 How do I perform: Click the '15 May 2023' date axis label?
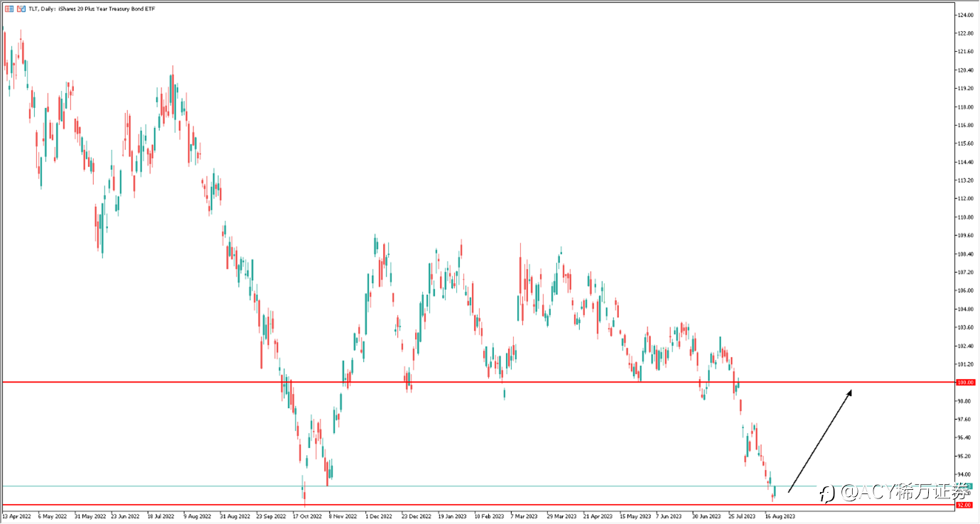634,517
